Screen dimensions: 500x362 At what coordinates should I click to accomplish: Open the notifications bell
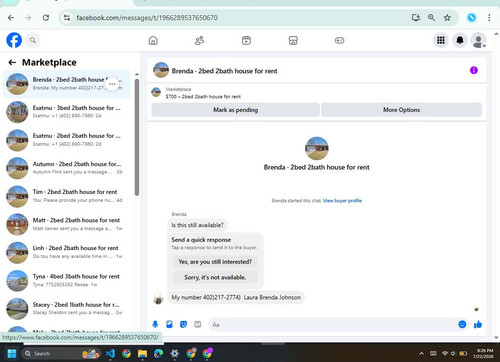(x=460, y=40)
